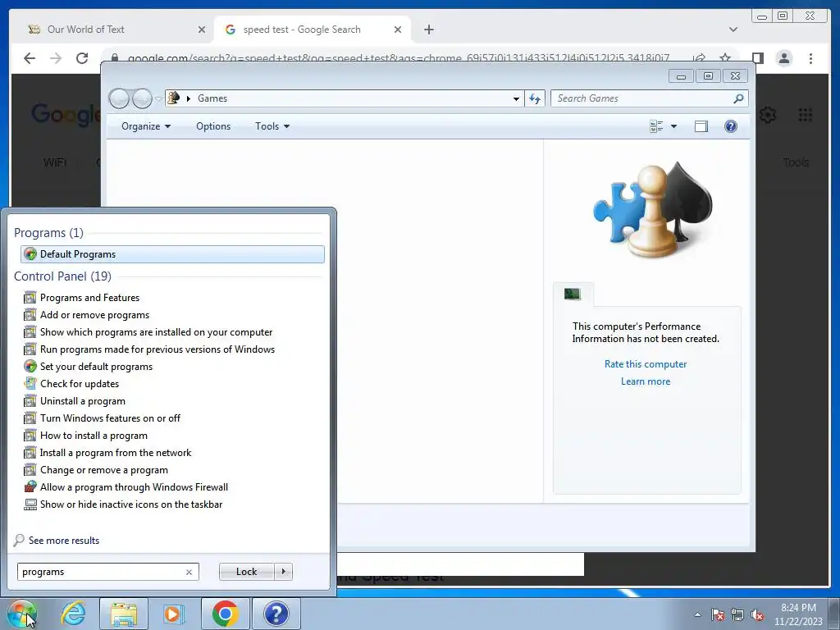Select speed test Google Search tab
840x630 pixels.
click(x=313, y=30)
